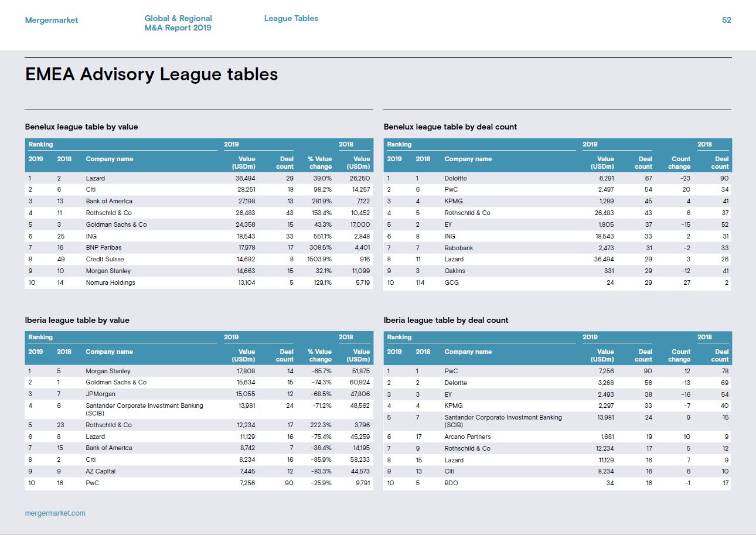Click the 'BDO' company name
Image resolution: width=756 pixels, height=535 pixels.
[x=451, y=483]
